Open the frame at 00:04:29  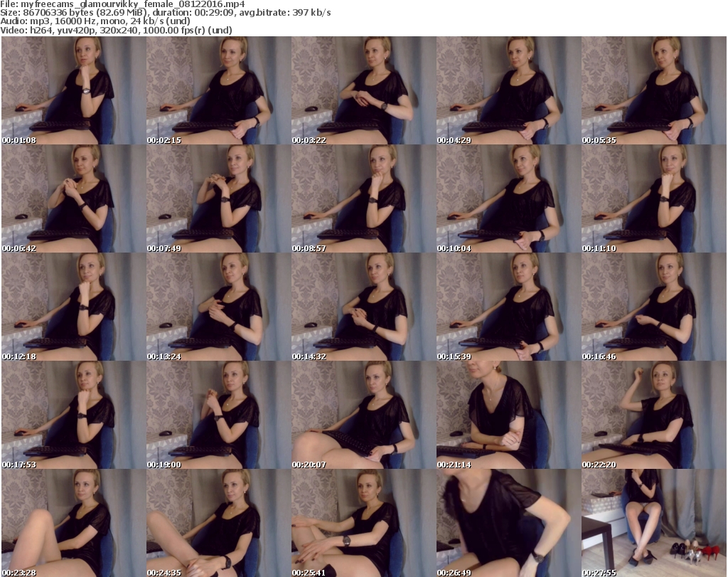(508, 90)
